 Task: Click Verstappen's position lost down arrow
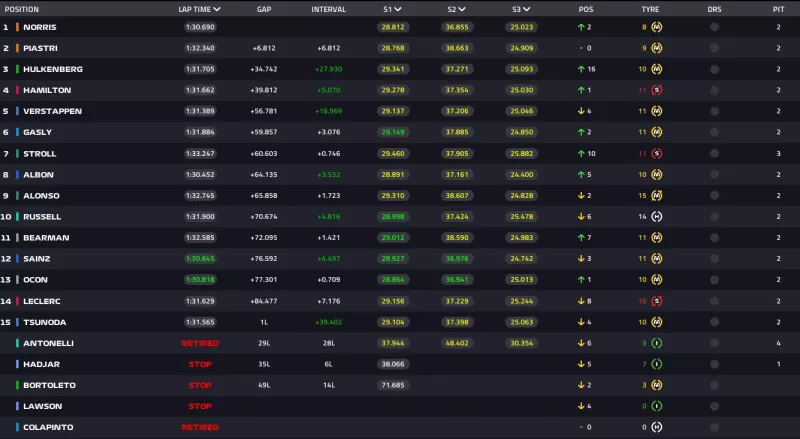point(581,111)
